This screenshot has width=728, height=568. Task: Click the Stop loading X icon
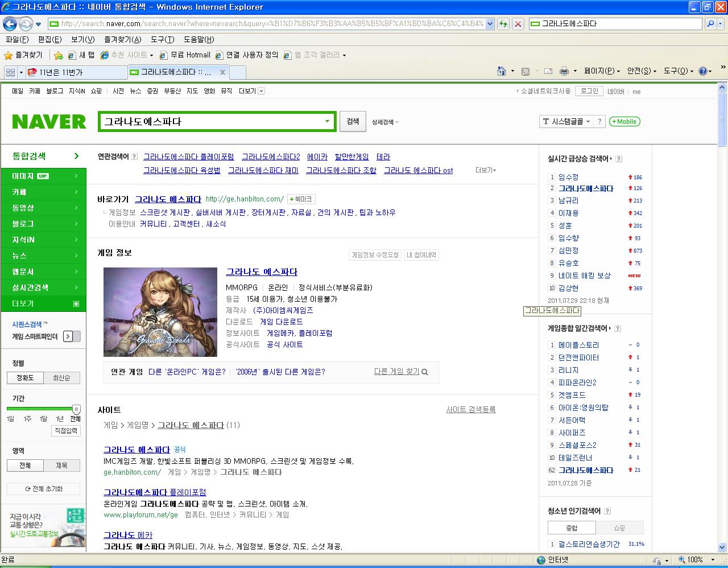[518, 24]
